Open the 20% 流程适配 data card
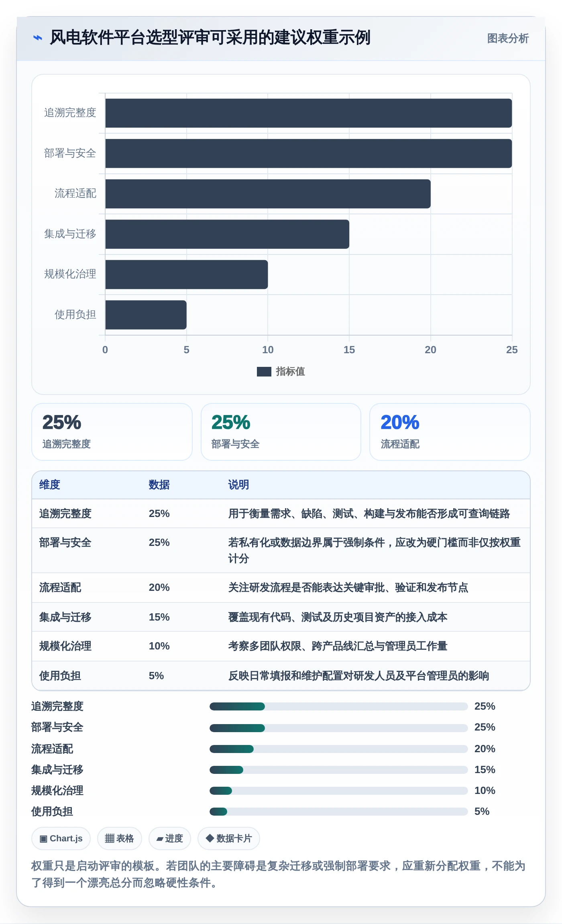 pyautogui.click(x=450, y=432)
